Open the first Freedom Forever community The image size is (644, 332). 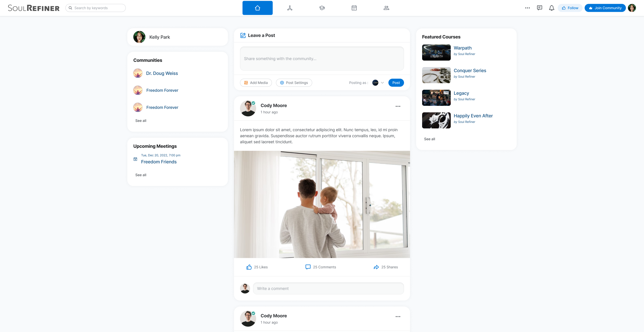pyautogui.click(x=162, y=90)
